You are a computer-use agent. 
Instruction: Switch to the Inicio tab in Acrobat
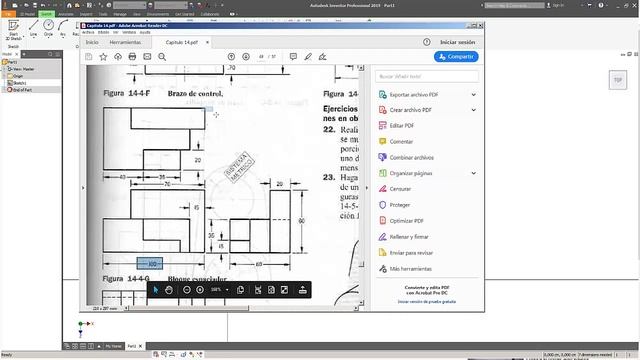[x=92, y=42]
